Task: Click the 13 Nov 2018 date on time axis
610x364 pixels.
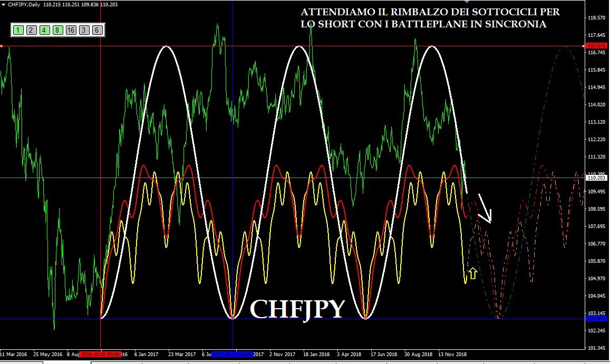Action: click(x=451, y=354)
